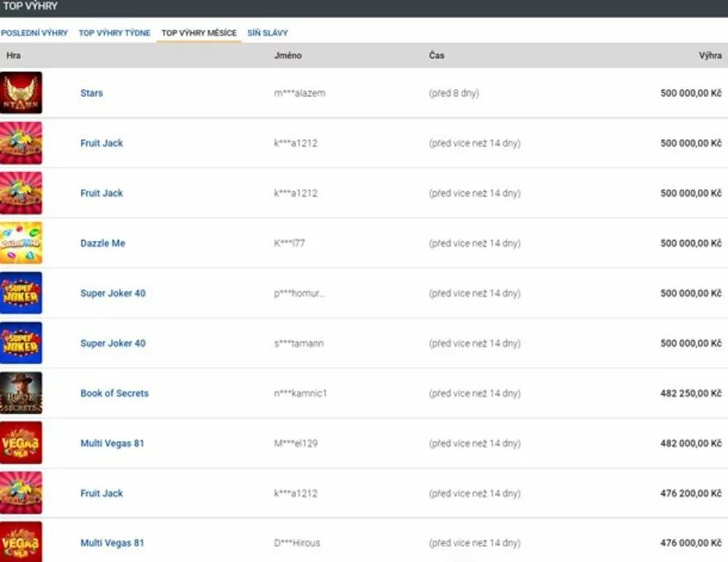Click Vegas icon in M***el129 row
Viewport: 728px width, 562px height.
pyautogui.click(x=21, y=443)
